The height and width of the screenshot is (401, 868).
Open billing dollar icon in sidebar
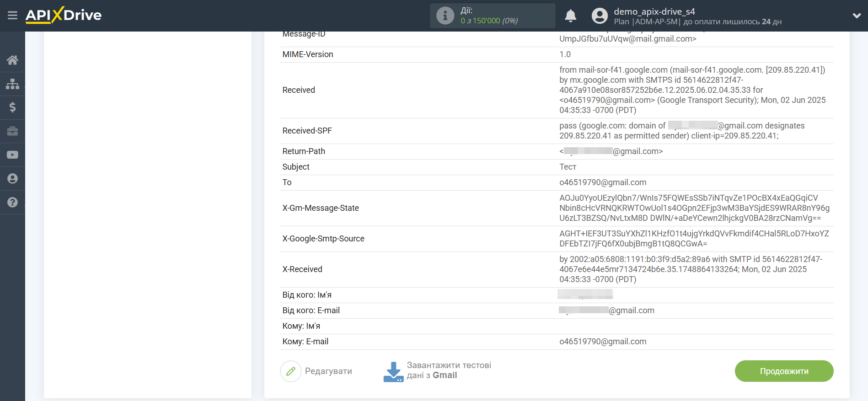pyautogui.click(x=12, y=107)
